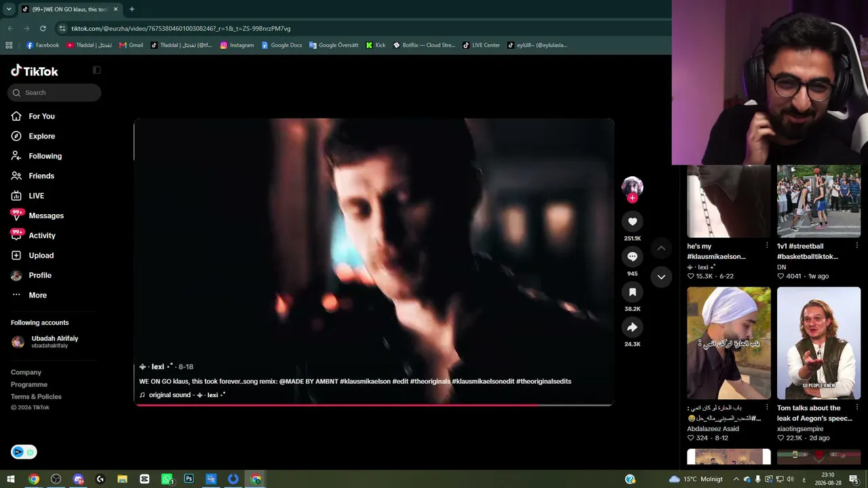Toggle the blue extension switch overlay
868x488 pixels.
tap(24, 452)
